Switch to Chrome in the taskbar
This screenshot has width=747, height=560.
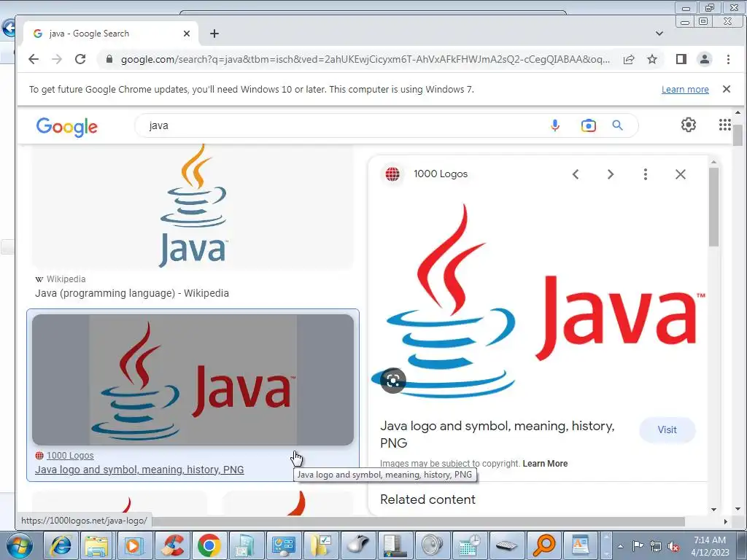(209, 545)
